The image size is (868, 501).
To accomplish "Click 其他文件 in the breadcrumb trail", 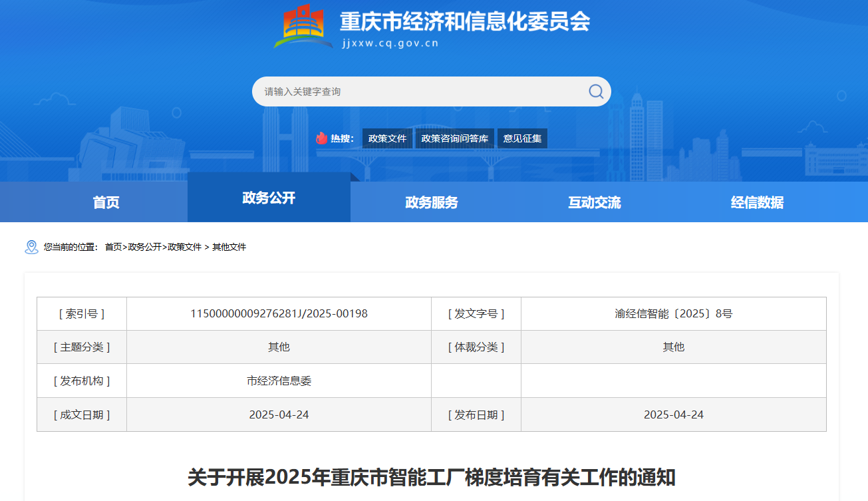I will coord(229,247).
